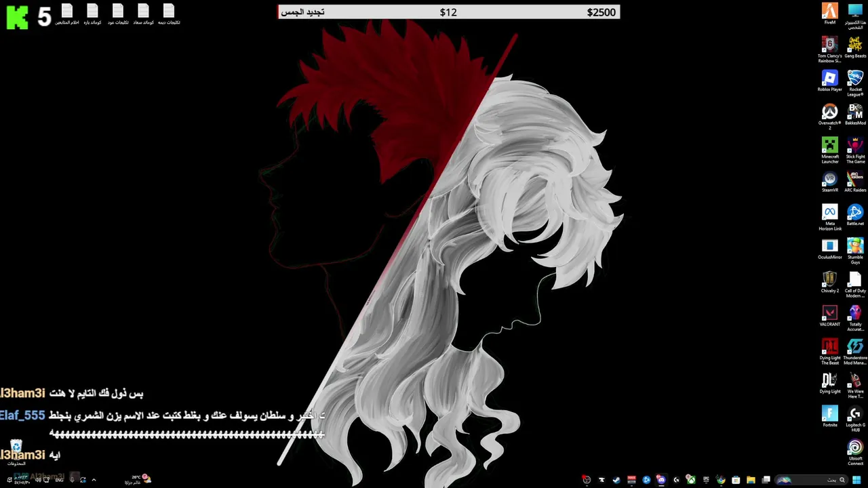Open the This PC icon at top-right
The height and width of the screenshot is (488, 868).
point(855,15)
